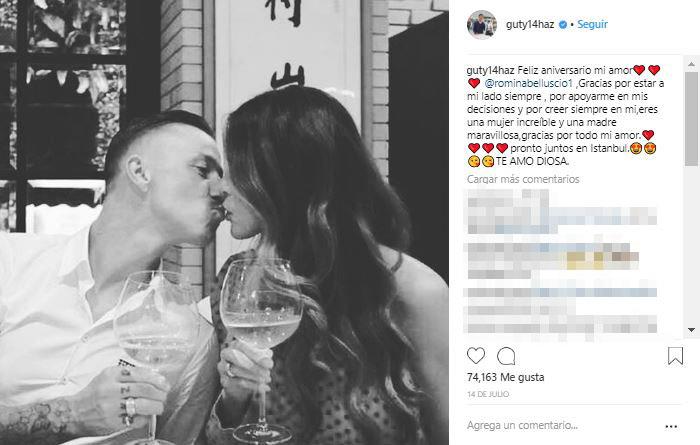Viewport: 700px width, 445px height.
Task: Follow the account via Seguir
Action: click(x=592, y=24)
